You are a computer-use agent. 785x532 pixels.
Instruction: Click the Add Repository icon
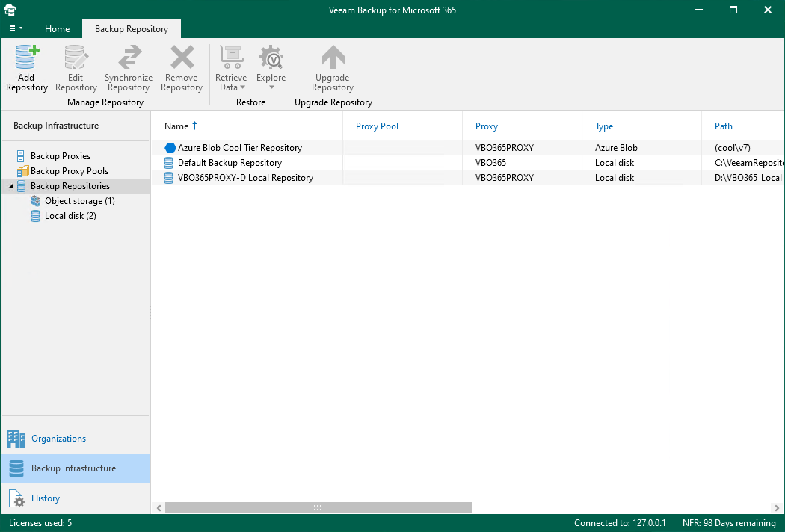(26, 57)
